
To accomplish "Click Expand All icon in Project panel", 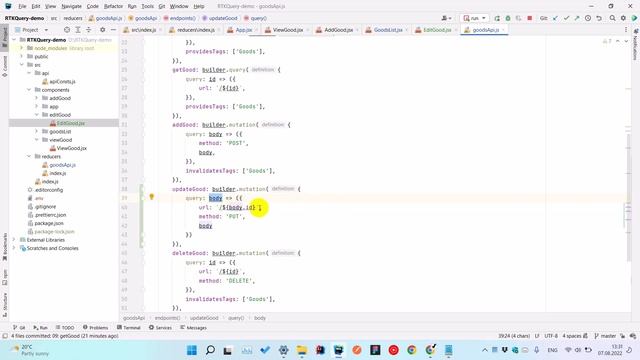I will pos(78,30).
